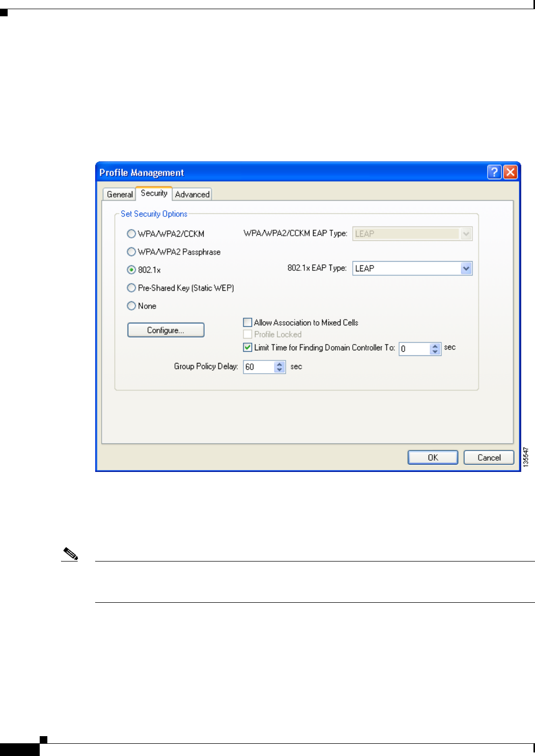
Task: Select the Security tab
Action: pos(154,193)
